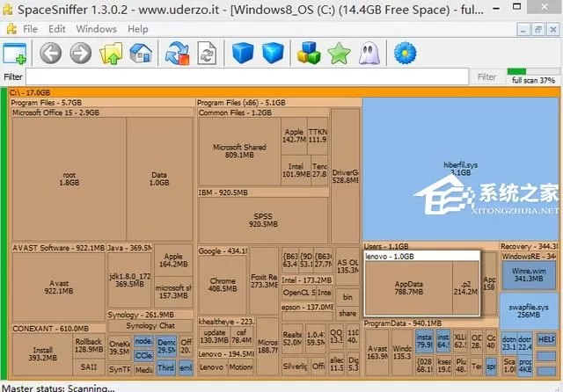Click the green star icon
This screenshot has width=563, height=392.
339,54
